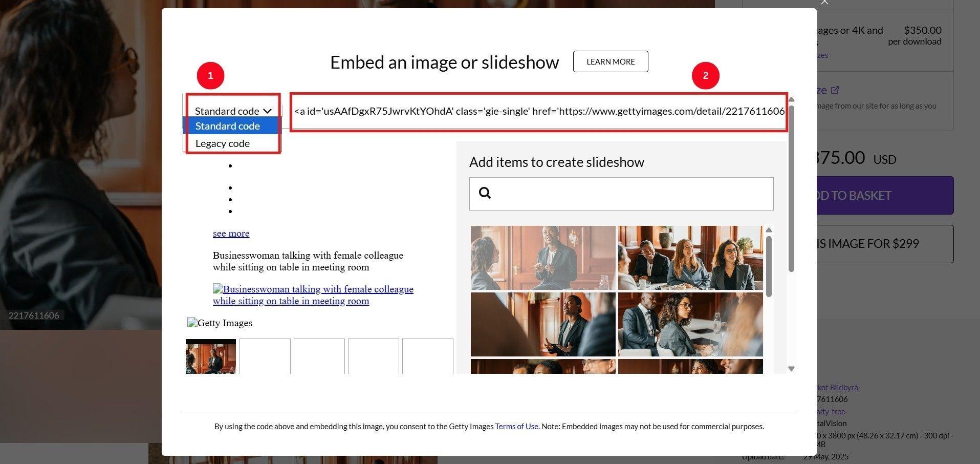Click the see more link
This screenshot has height=464, width=980.
tap(231, 233)
